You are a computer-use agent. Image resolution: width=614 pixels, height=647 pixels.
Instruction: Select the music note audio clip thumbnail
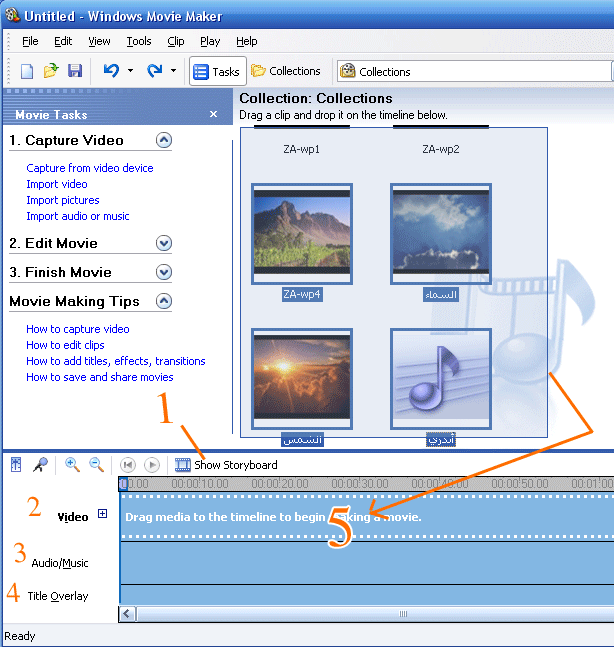point(441,379)
